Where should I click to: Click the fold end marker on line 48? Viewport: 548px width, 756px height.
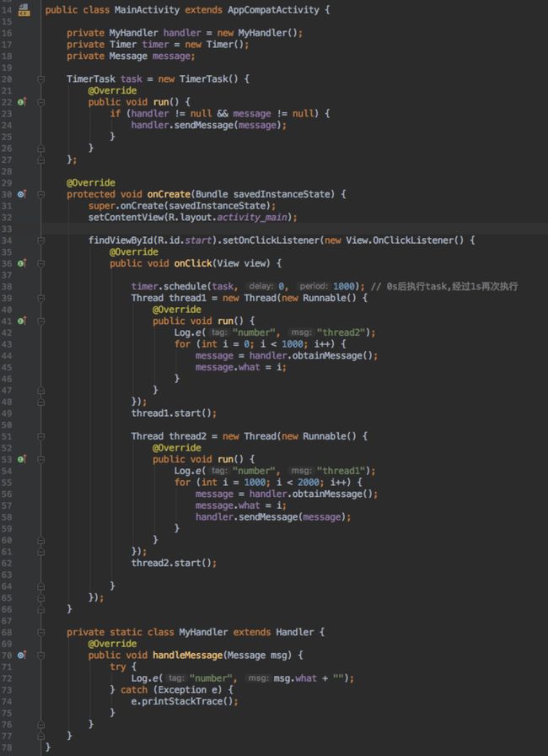(x=41, y=402)
